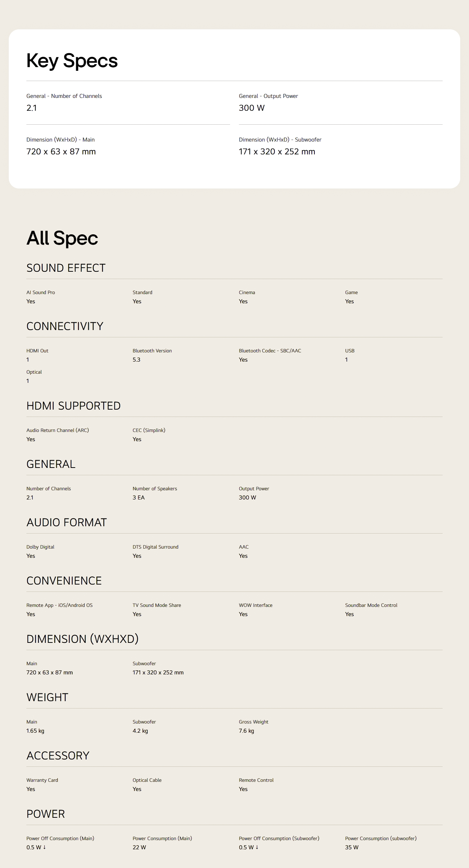Select the CONNECTIVITY section title
Viewport: 469px width, 868px height.
tap(65, 326)
